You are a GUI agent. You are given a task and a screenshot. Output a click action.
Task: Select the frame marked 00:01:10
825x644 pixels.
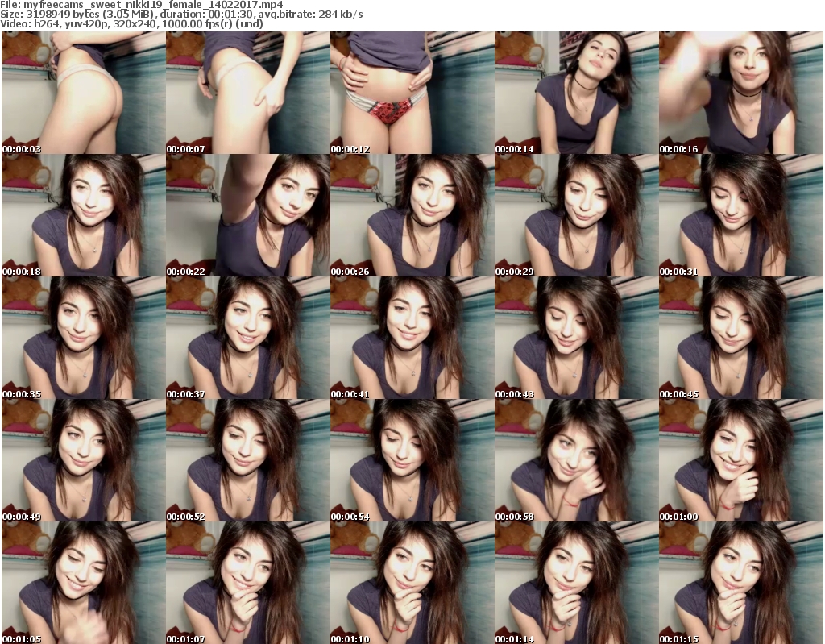(412, 583)
